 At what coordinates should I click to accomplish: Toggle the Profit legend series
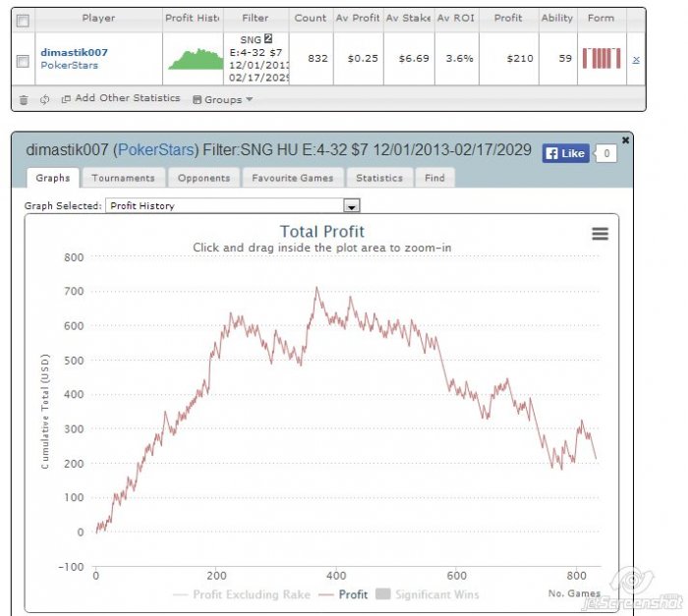[x=343, y=594]
